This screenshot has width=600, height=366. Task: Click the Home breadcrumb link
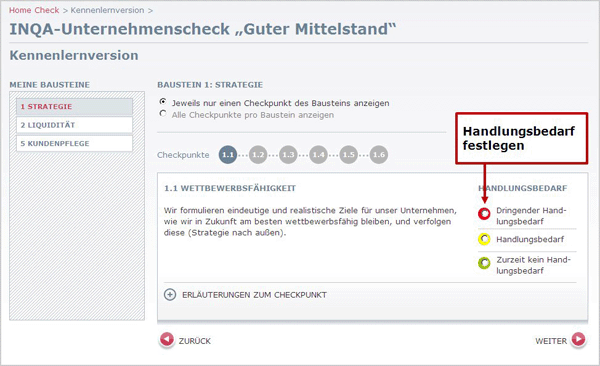pos(20,10)
